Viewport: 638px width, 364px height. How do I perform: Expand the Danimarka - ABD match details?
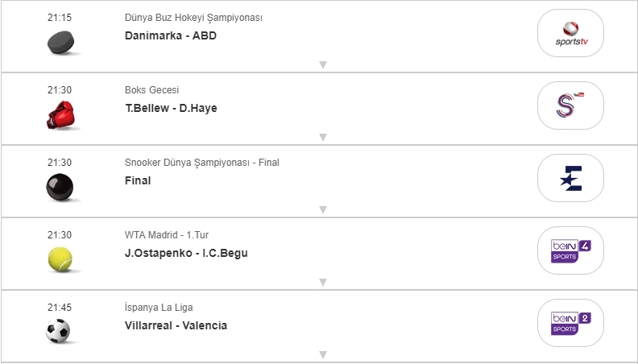[322, 64]
